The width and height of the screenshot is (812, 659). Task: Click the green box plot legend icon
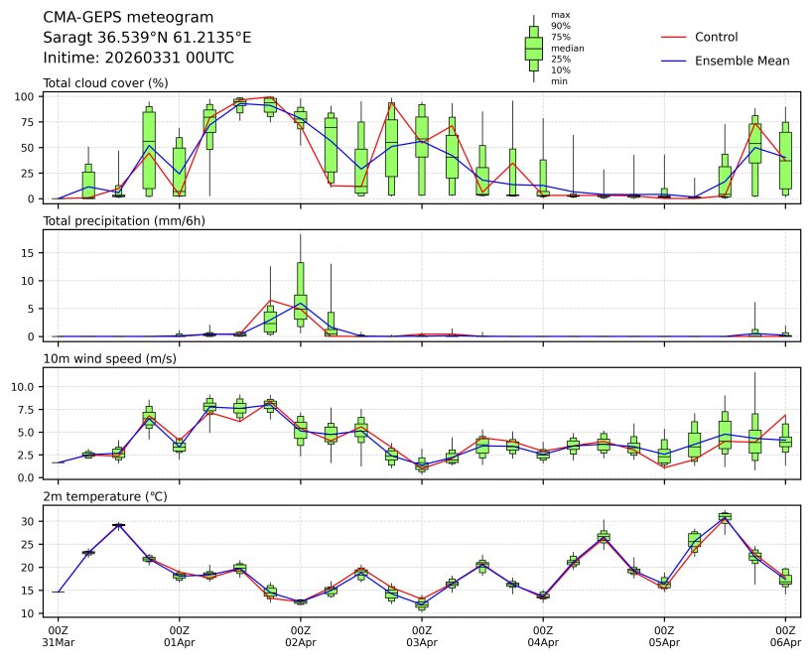534,48
